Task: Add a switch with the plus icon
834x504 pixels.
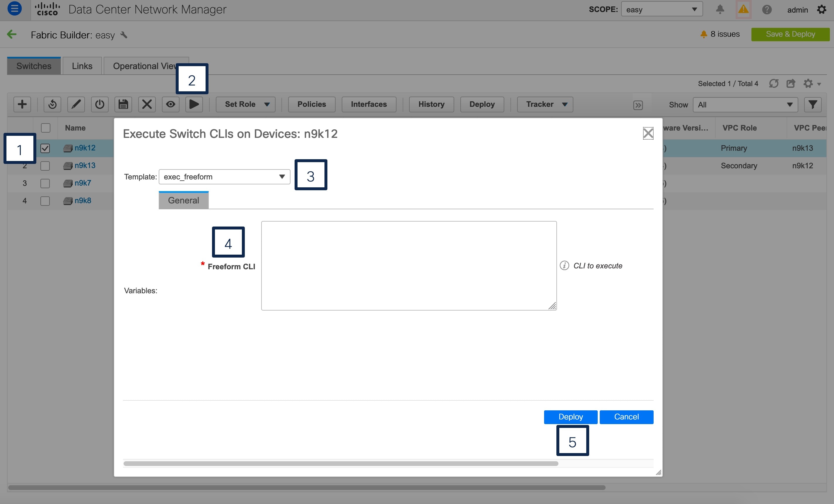Action: (x=22, y=104)
